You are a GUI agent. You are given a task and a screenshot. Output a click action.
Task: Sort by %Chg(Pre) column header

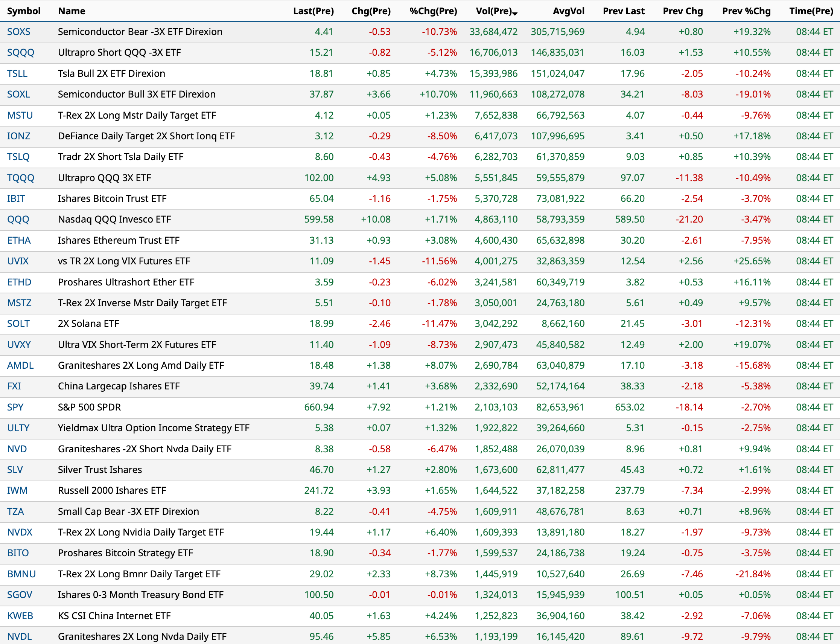click(x=433, y=11)
